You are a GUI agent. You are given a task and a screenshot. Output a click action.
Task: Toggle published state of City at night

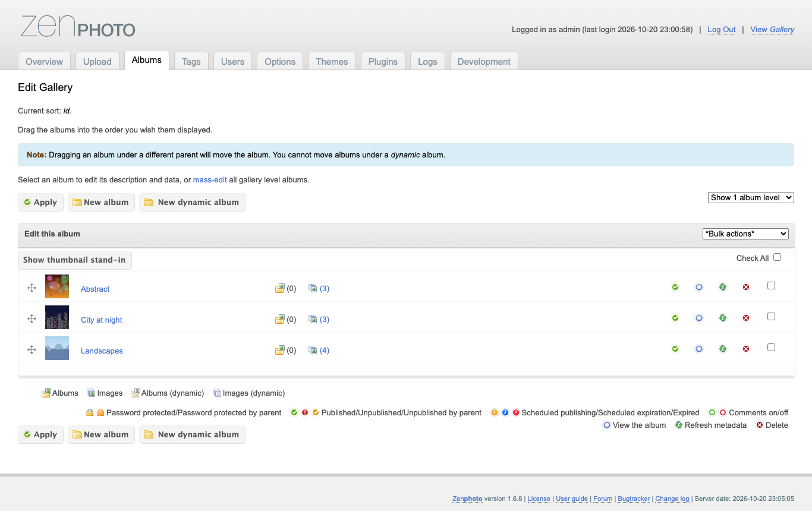pos(675,318)
